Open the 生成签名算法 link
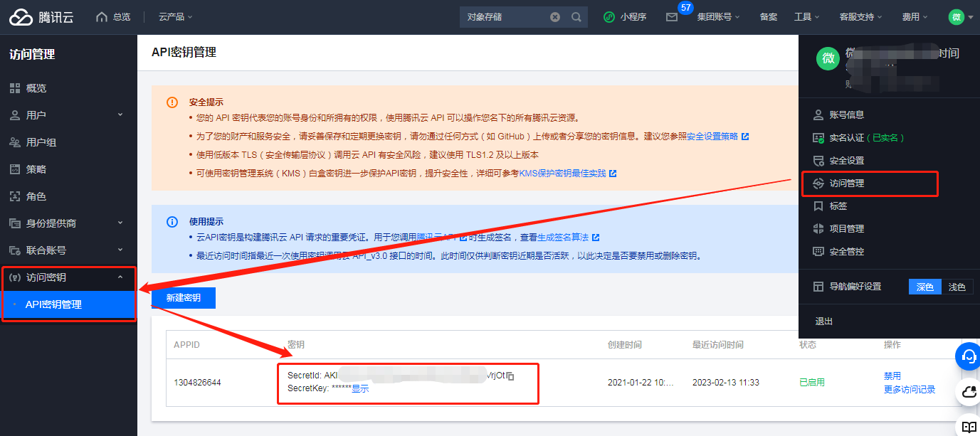The width and height of the screenshot is (980, 436). click(x=564, y=238)
